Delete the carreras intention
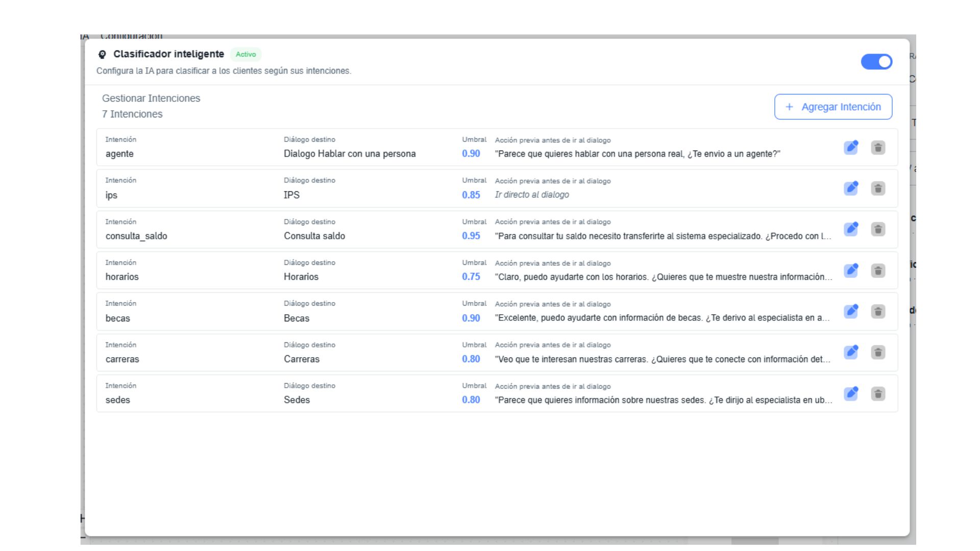This screenshot has width=980, height=551. pos(878,352)
